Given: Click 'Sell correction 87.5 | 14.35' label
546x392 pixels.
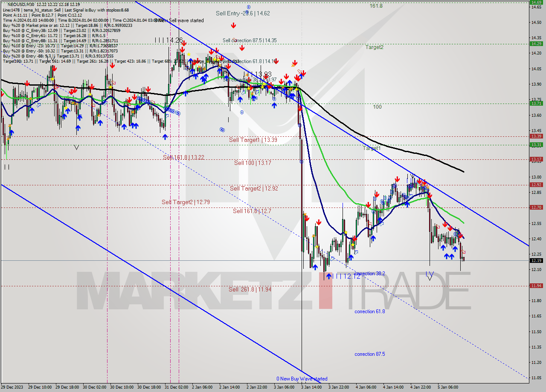Looking at the screenshot, I should (250, 40).
